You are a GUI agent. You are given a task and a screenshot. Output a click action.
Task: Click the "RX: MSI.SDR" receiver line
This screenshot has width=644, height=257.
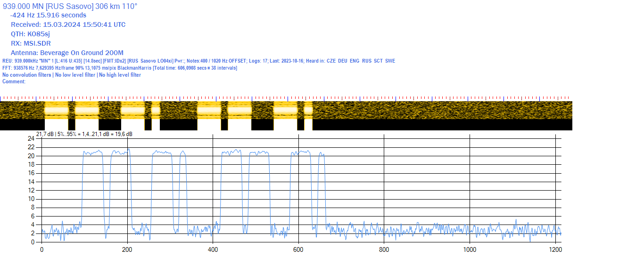pyautogui.click(x=31, y=43)
